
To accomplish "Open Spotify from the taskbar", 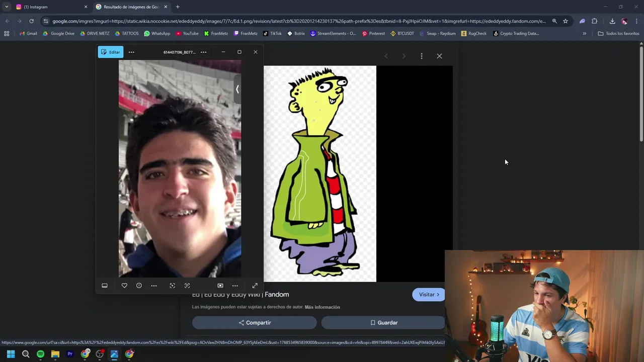I will [40, 354].
